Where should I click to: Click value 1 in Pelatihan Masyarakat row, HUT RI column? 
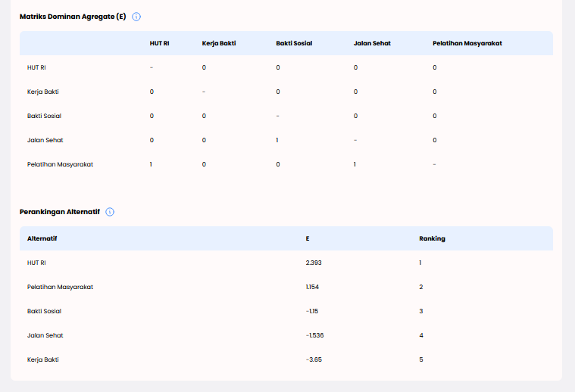[151, 164]
